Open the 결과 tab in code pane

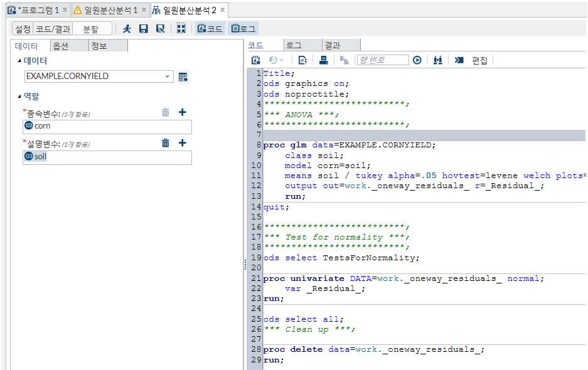tap(332, 45)
